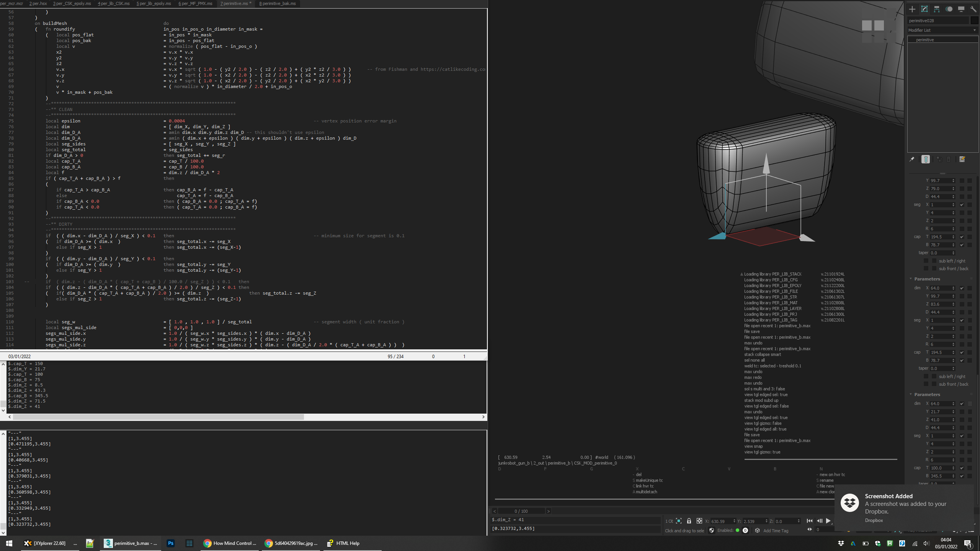Toggle the green Enabled indicator
980x551 pixels.
pyautogui.click(x=737, y=530)
